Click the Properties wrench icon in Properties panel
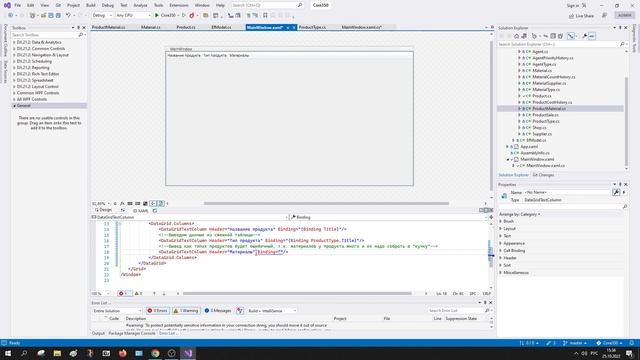 click(x=616, y=192)
